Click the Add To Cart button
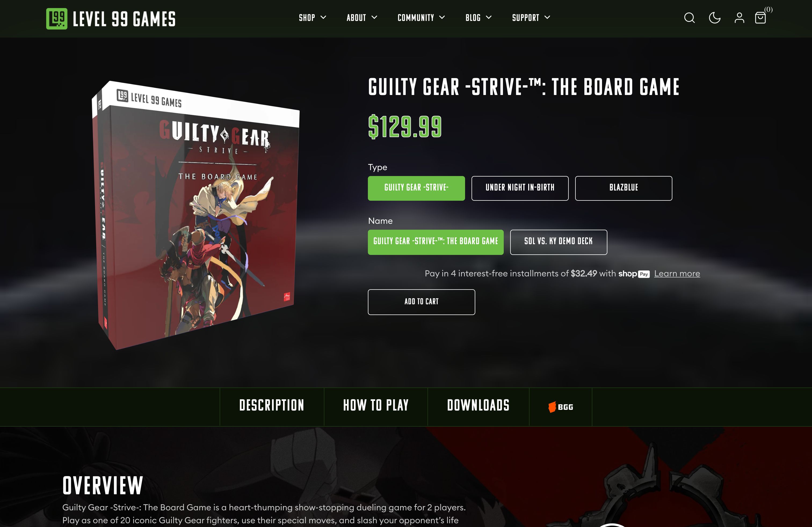The width and height of the screenshot is (812, 527). [x=421, y=302]
